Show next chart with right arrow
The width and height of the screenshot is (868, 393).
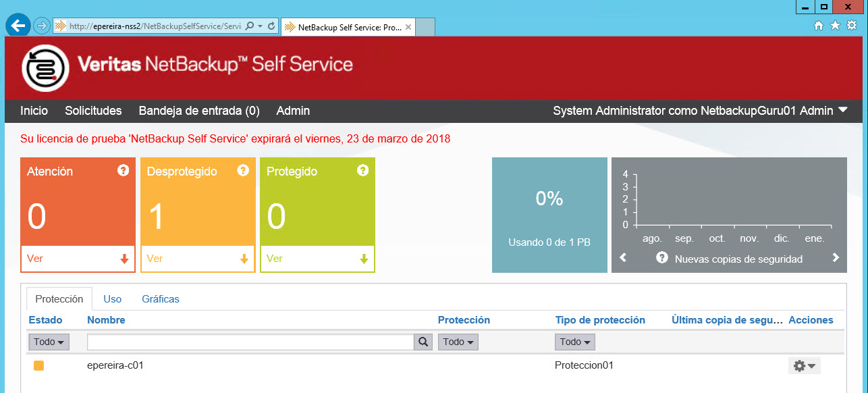836,257
